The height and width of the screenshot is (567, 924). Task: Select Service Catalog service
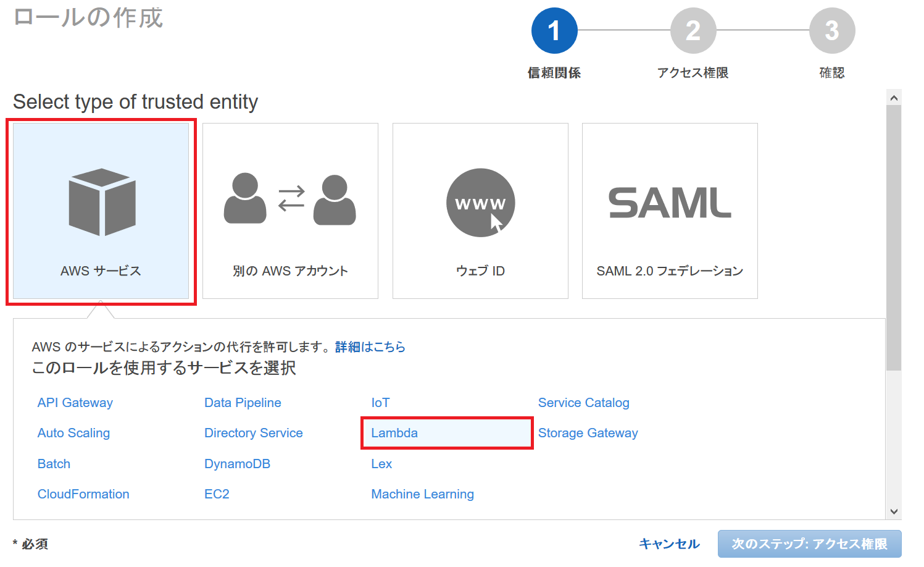[584, 403]
